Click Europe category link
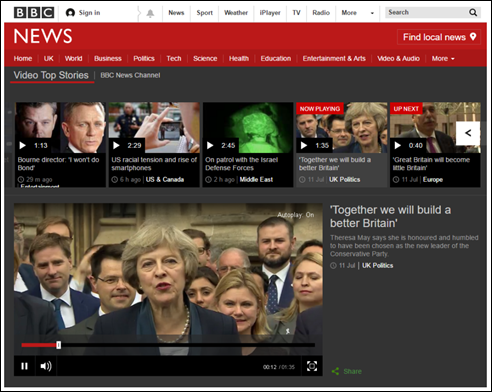The image size is (492, 392). (x=433, y=179)
